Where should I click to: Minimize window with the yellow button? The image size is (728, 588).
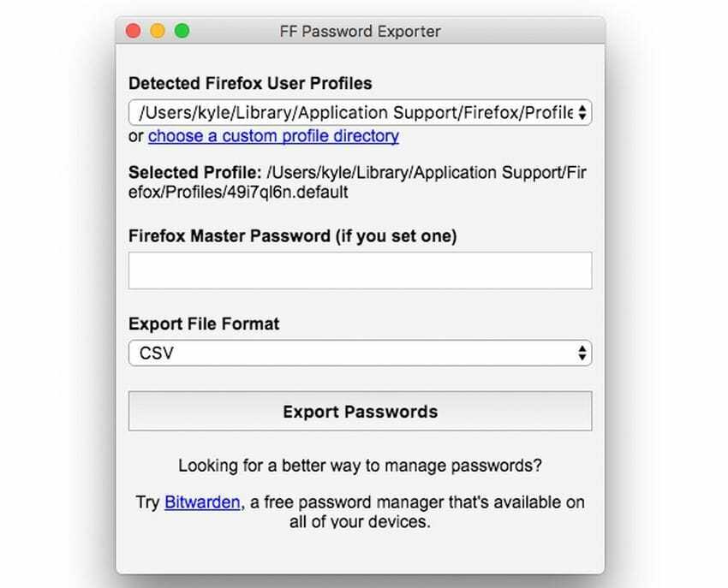click(x=158, y=31)
